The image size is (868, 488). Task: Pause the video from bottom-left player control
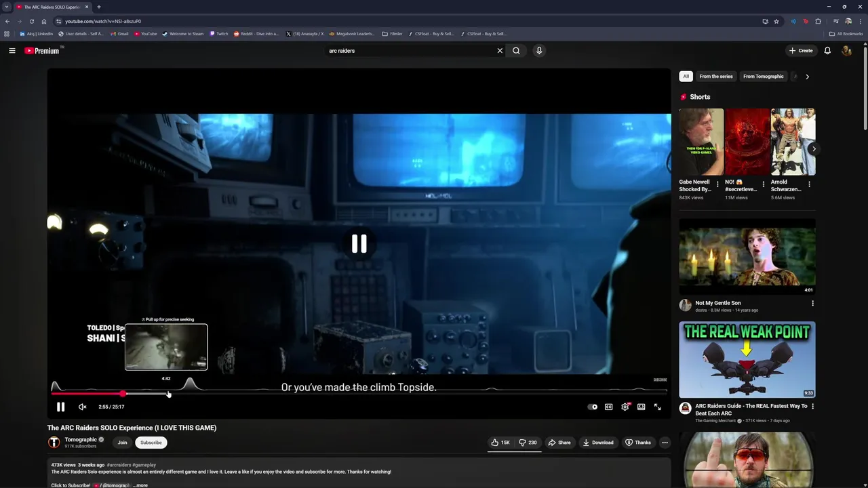pos(60,407)
